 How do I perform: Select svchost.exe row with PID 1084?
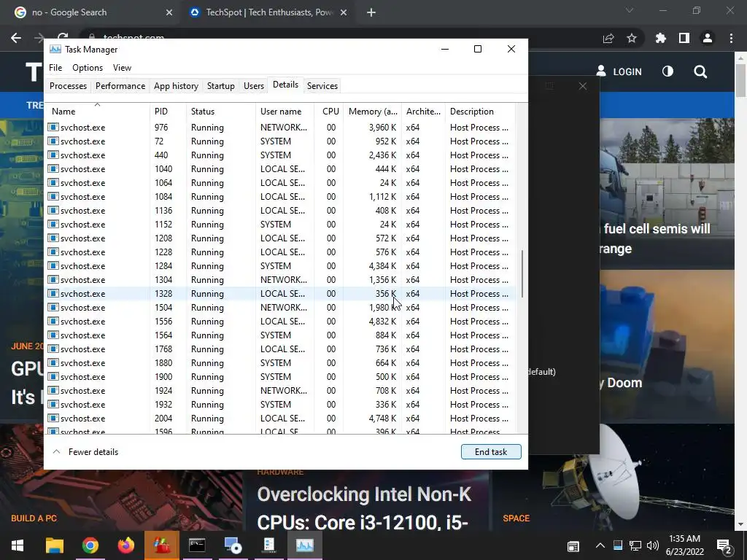click(x=280, y=197)
